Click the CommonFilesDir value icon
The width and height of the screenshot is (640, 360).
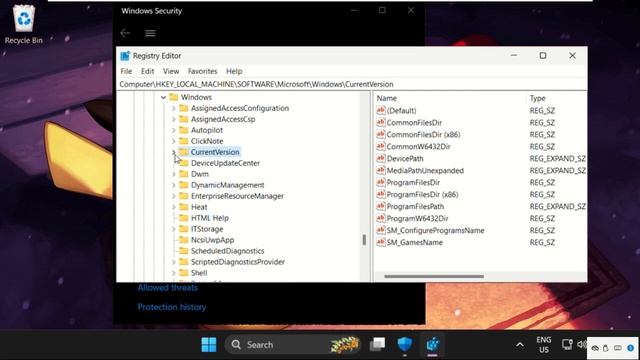tap(380, 122)
